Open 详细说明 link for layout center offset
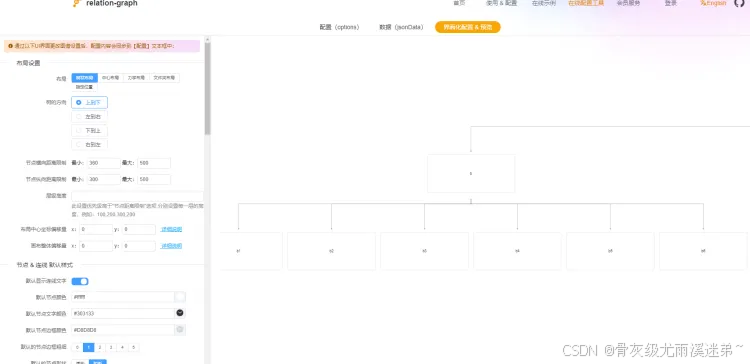750x364 pixels. 171,230
